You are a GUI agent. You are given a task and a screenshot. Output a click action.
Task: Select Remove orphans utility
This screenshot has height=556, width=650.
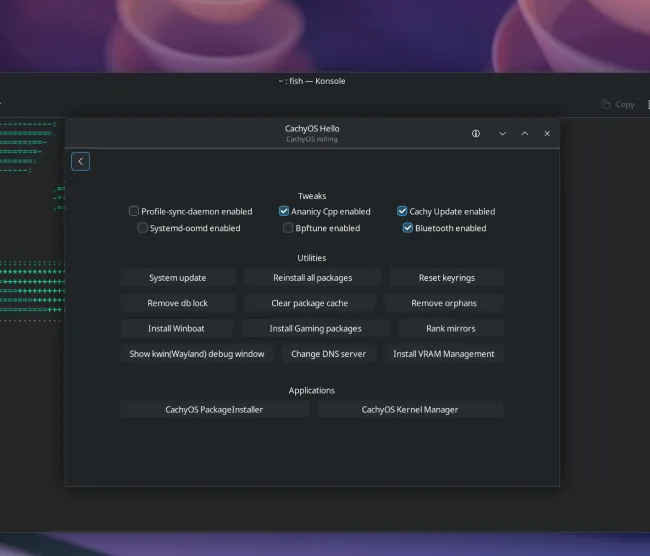(x=444, y=303)
